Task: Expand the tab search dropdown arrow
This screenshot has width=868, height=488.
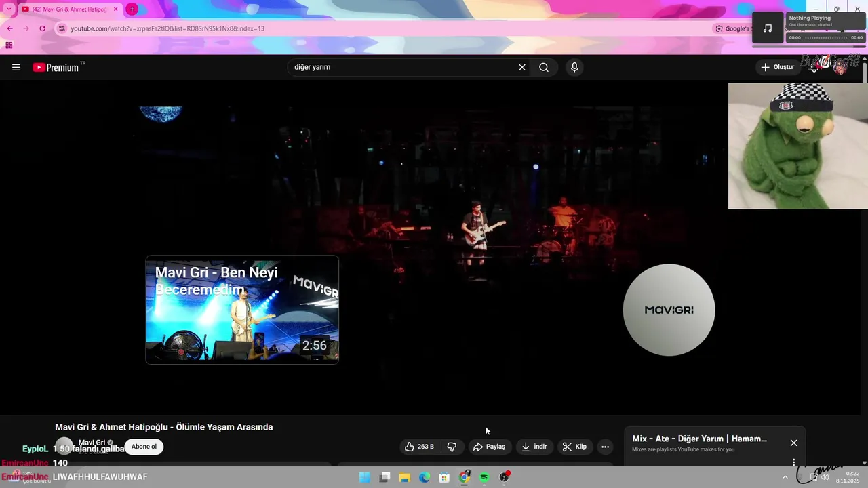Action: [9, 9]
